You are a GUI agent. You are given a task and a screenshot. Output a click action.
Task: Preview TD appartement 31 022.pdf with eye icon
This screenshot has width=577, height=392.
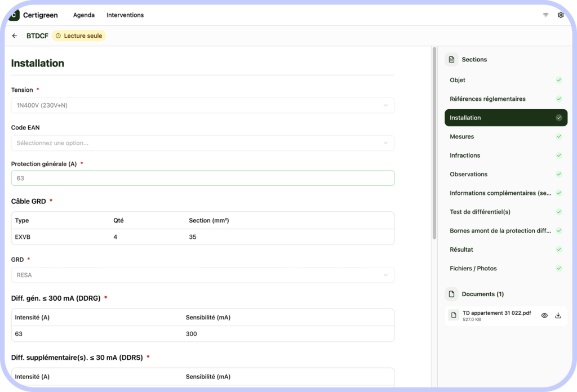544,315
